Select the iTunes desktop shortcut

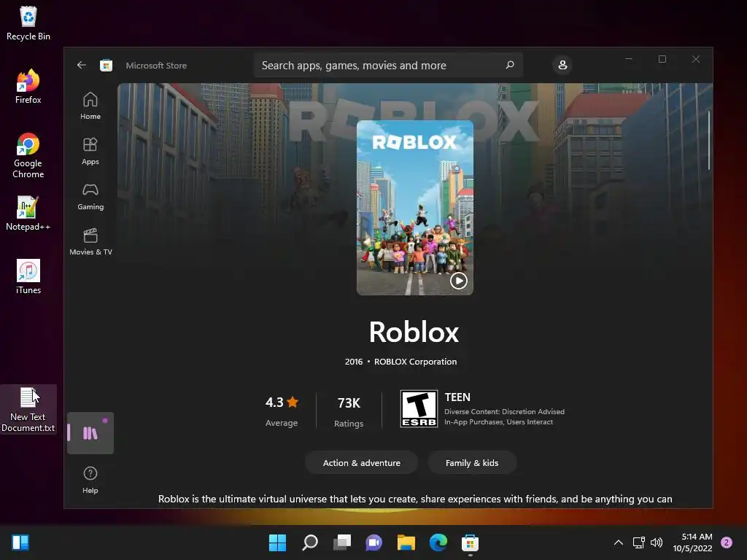click(x=28, y=276)
